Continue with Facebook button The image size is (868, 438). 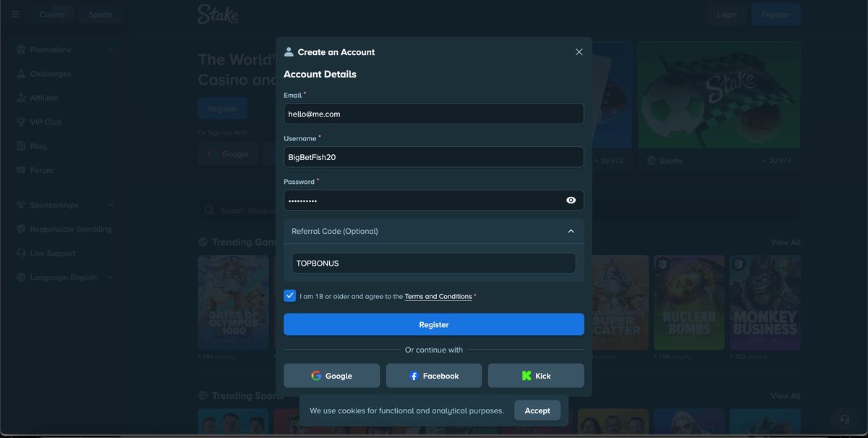tap(434, 376)
